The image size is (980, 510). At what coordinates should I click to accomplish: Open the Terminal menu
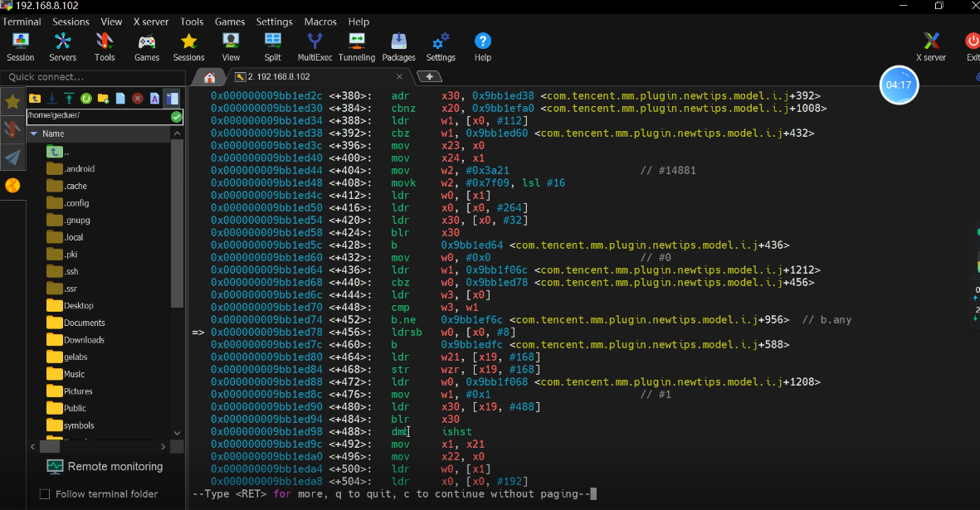[22, 22]
